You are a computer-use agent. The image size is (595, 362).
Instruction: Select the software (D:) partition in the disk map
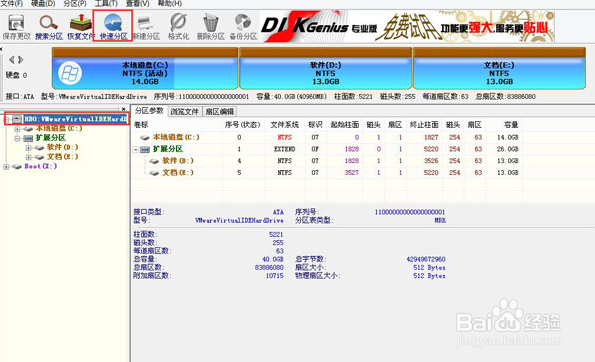point(325,69)
